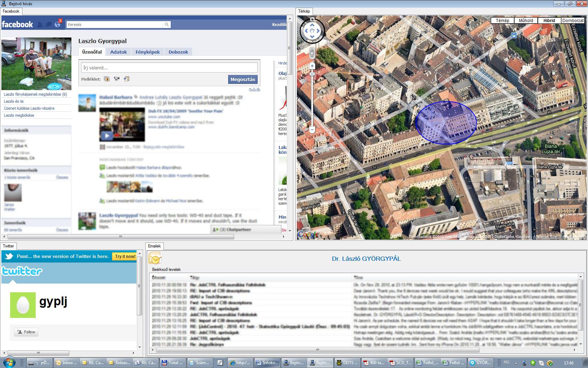Viewport: 588px width, 368px height.
Task: Open the Fényképek profile tab
Action: coord(147,52)
